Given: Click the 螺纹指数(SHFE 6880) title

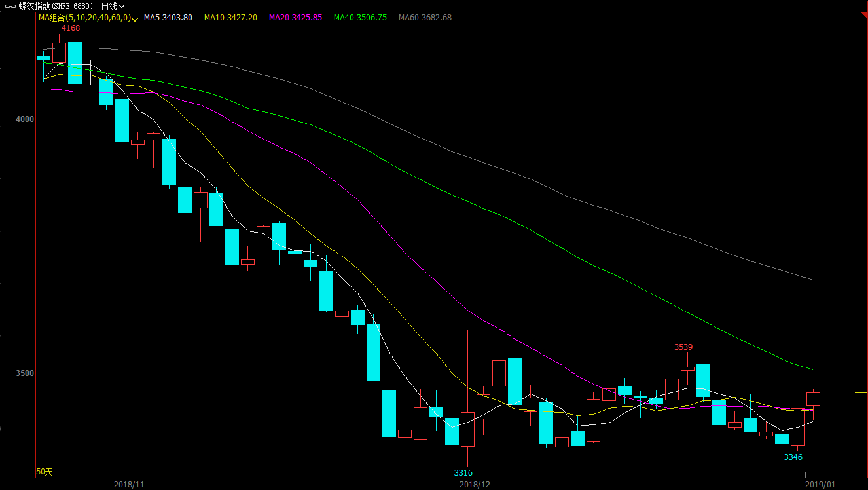Looking at the screenshot, I should (x=56, y=6).
